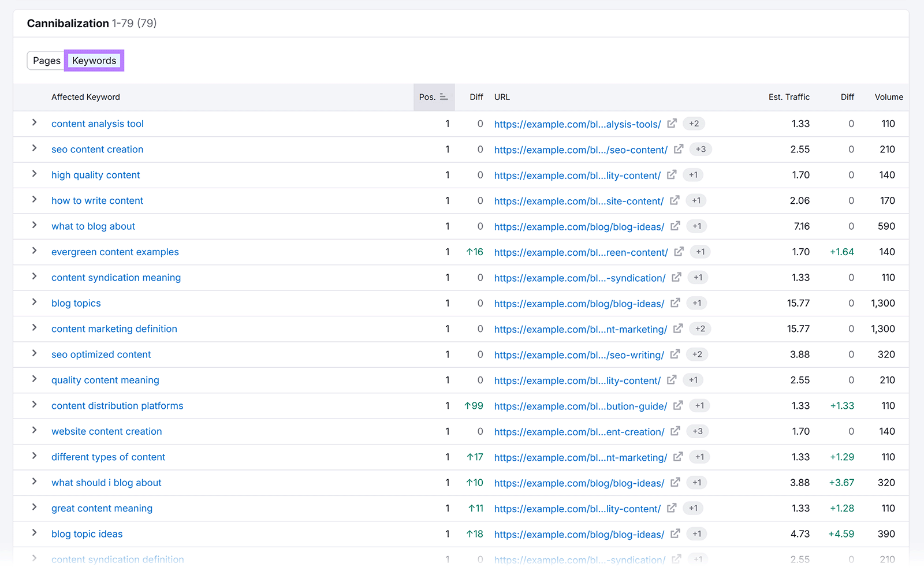Expand the blog topics row
Screen dimensions: 924x571
[x=34, y=303]
